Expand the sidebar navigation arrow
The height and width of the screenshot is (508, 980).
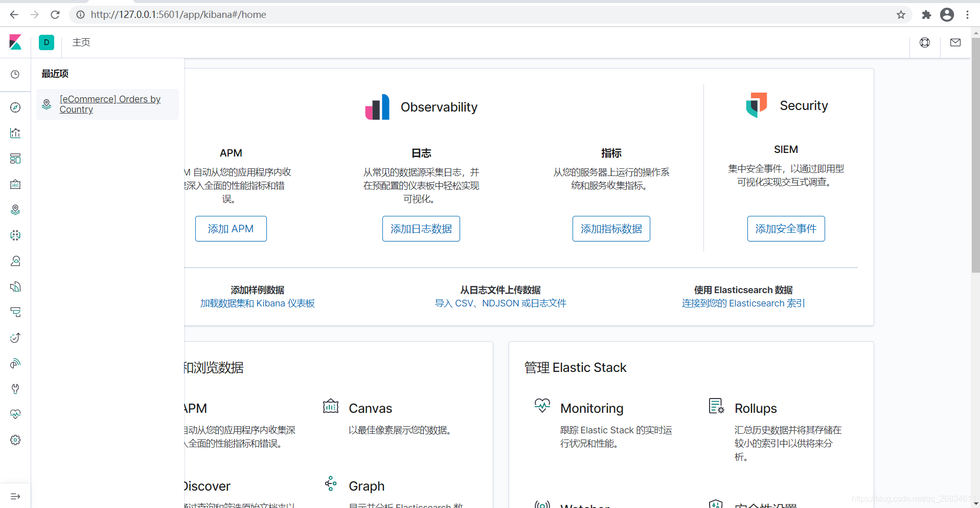pyautogui.click(x=15, y=496)
